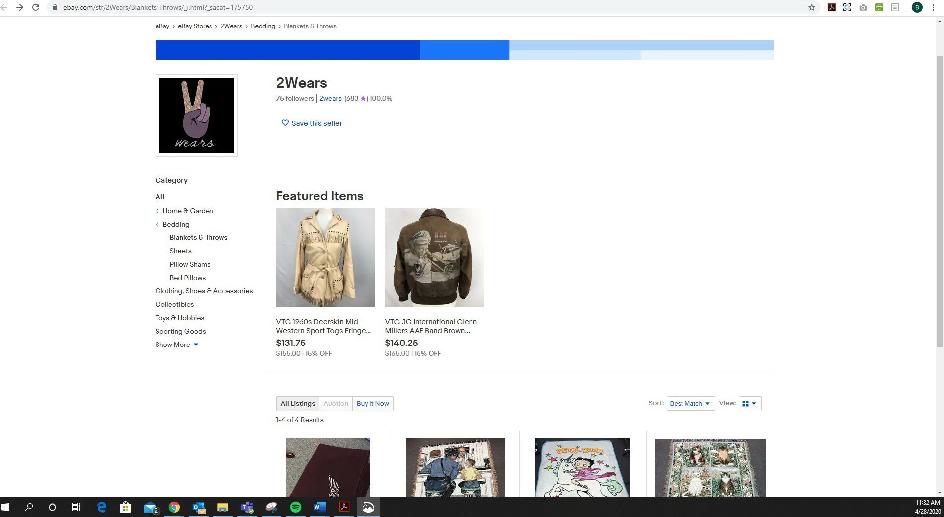Open the Sporting Goods category
The height and width of the screenshot is (517, 944).
(181, 332)
